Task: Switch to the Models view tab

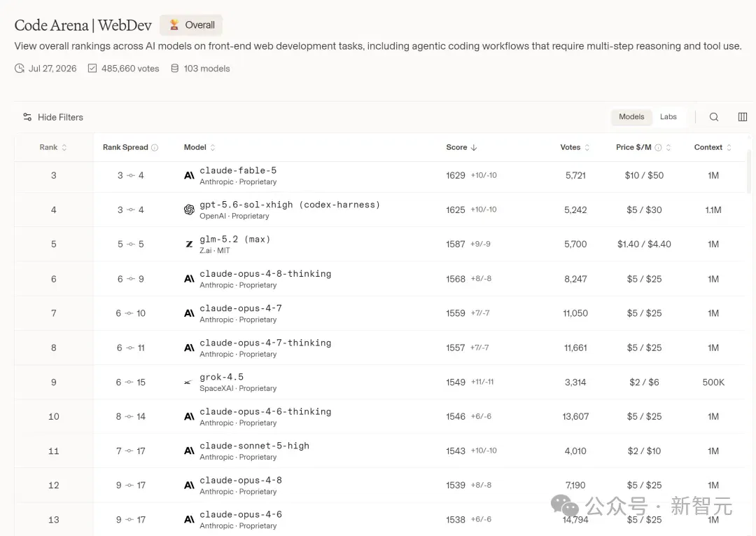Action: (631, 117)
